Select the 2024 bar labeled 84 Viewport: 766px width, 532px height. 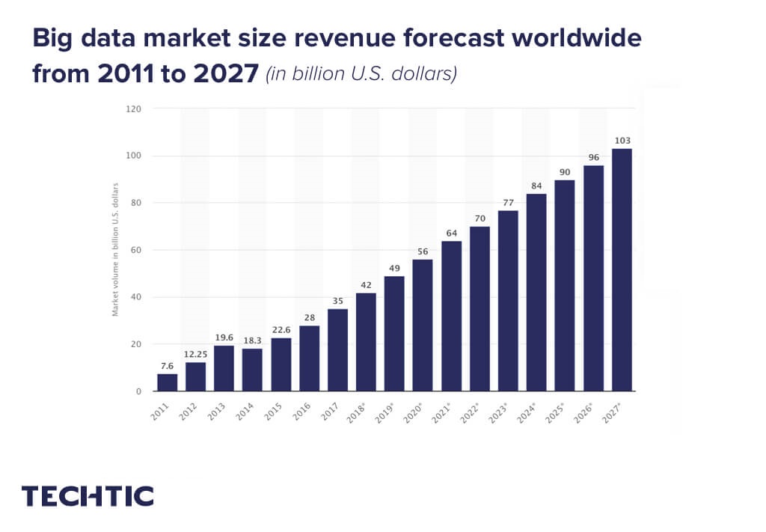[x=536, y=293]
